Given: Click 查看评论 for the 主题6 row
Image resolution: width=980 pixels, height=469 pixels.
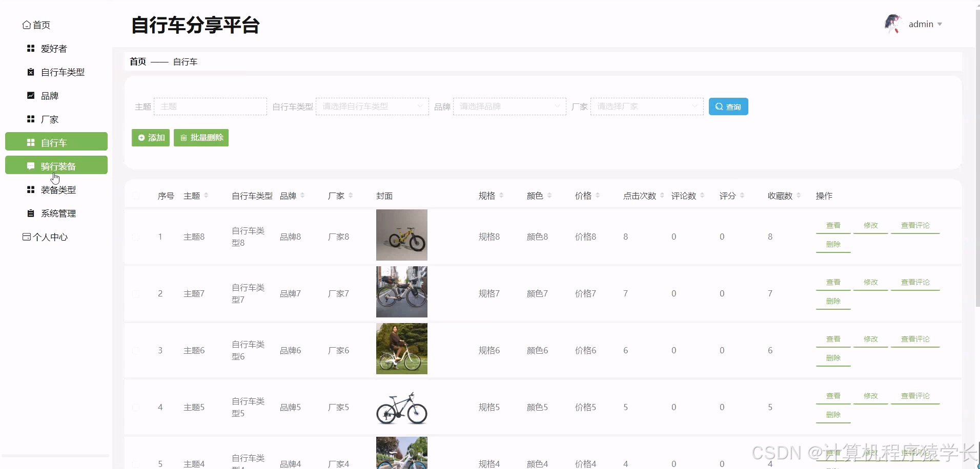Looking at the screenshot, I should (915, 339).
